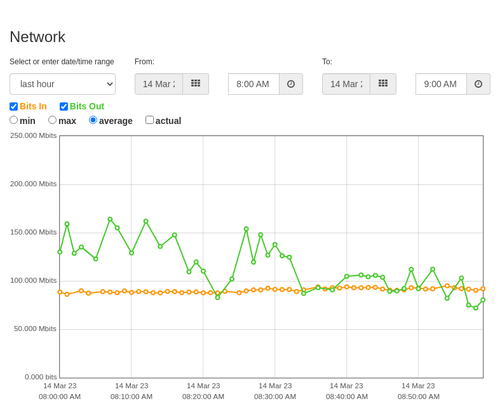Image resolution: width=500 pixels, height=403 pixels.
Task: Click the Bits In legend label
Action: pyautogui.click(x=33, y=106)
